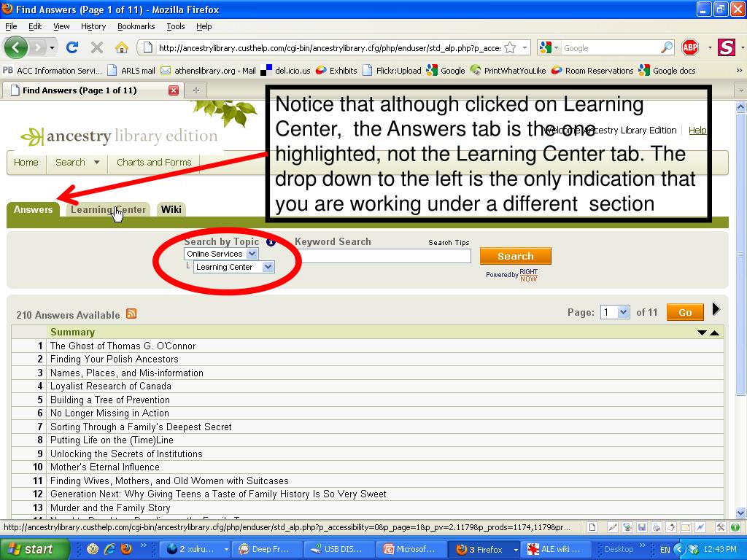Viewport: 747px width, 560px height.
Task: Click in the Google search box
Action: coord(611,47)
